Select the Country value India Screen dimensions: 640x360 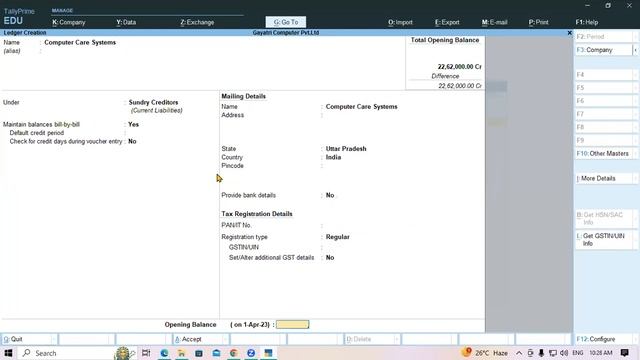[x=333, y=157]
